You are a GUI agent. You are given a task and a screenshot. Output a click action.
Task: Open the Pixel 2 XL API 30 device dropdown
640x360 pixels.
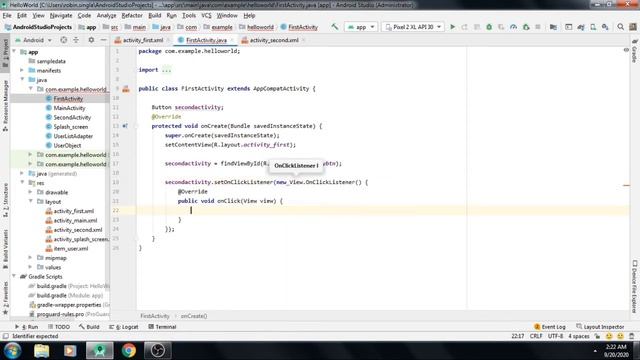tap(413, 27)
